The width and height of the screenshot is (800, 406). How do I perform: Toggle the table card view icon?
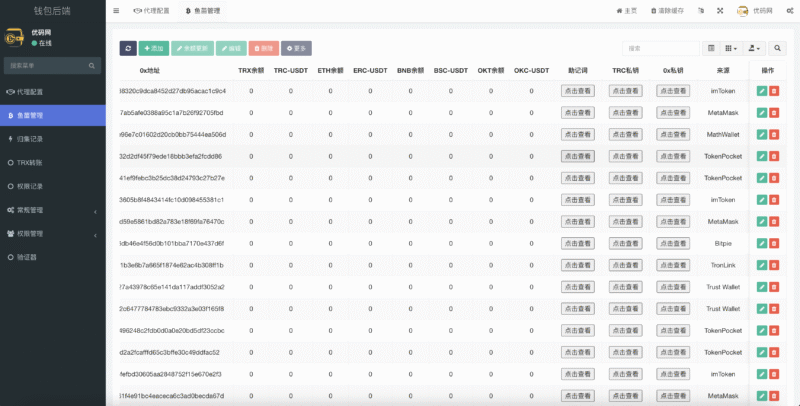(x=711, y=48)
